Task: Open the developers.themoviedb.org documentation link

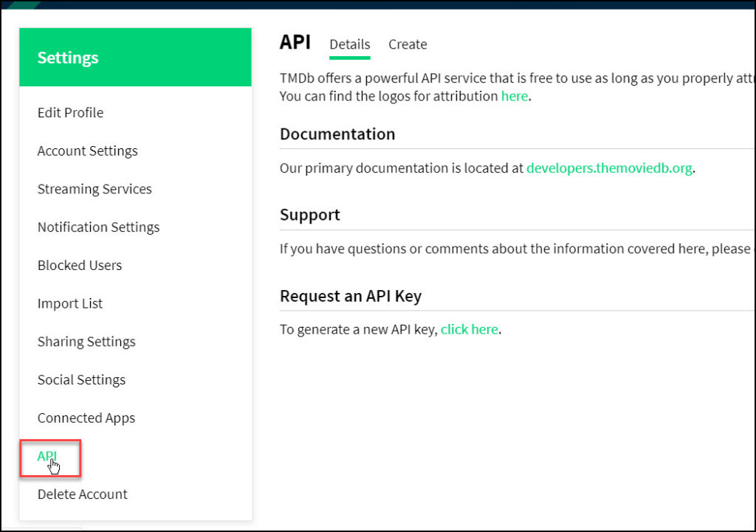Action: point(608,167)
